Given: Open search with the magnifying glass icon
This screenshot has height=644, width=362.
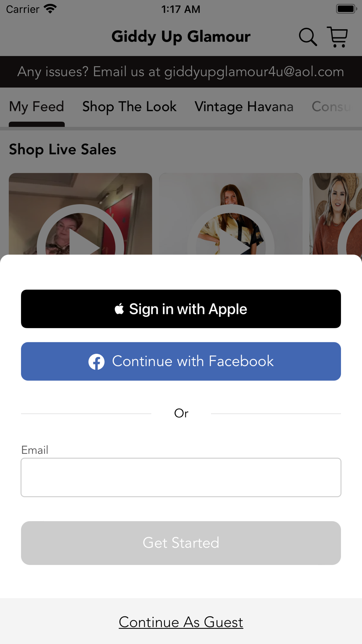Looking at the screenshot, I should (308, 37).
